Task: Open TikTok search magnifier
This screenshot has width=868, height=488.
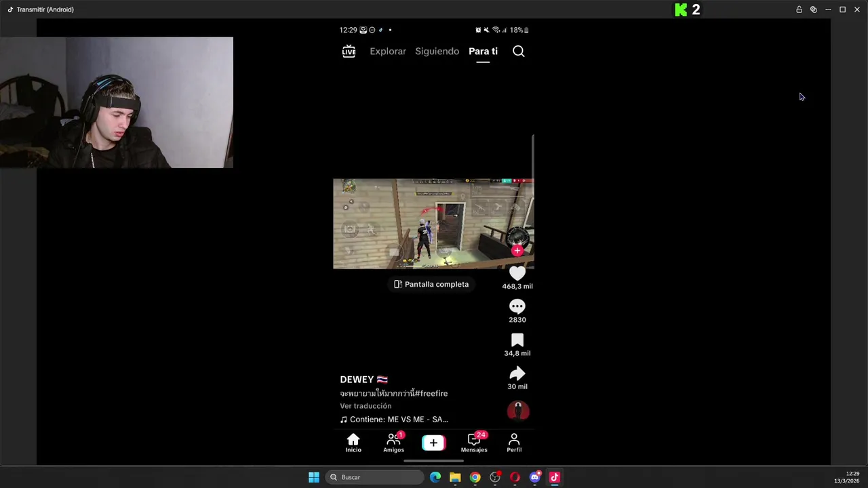Action: [x=519, y=52]
